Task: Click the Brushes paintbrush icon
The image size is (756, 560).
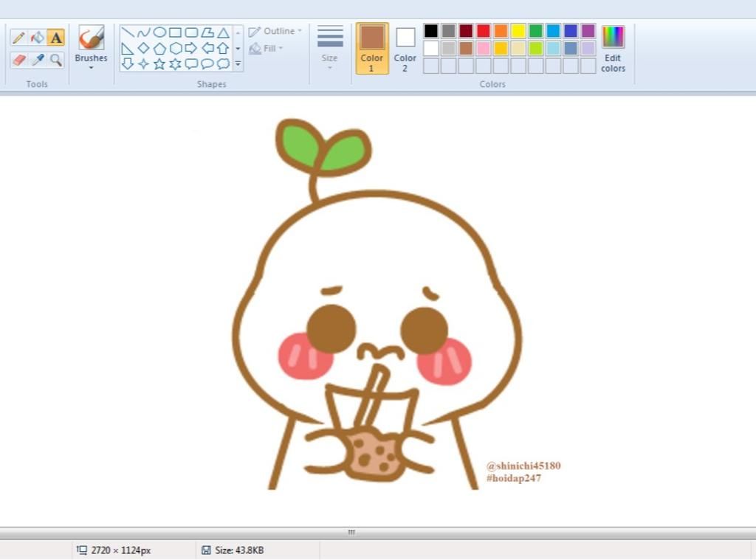Action: [x=91, y=38]
